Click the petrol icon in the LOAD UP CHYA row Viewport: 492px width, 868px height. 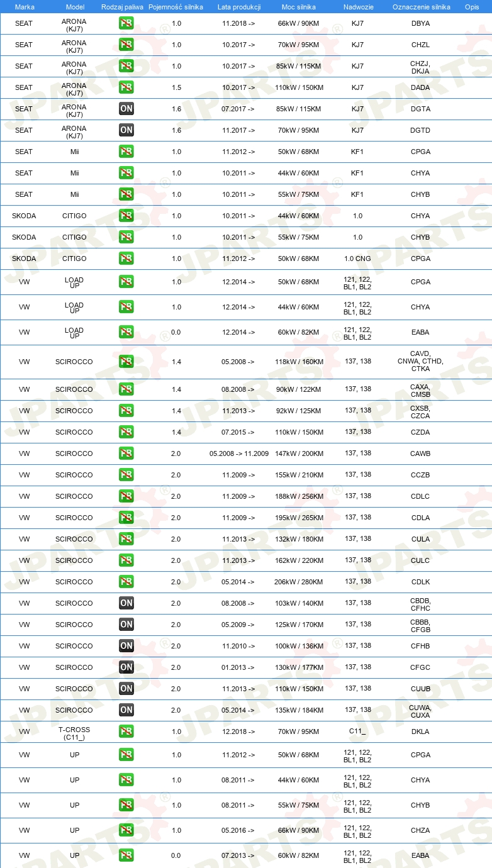click(126, 307)
